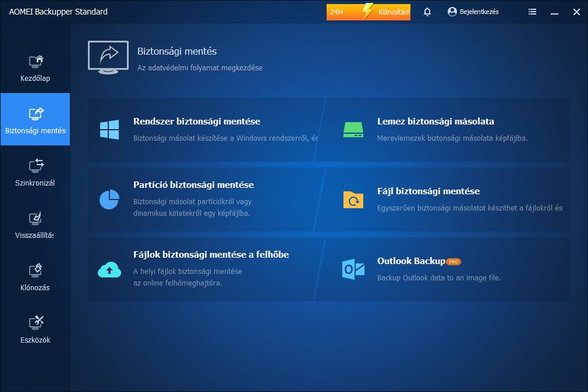The height and width of the screenshot is (392, 588).
Task: Select the Szinkronizál label
Action: click(x=35, y=183)
